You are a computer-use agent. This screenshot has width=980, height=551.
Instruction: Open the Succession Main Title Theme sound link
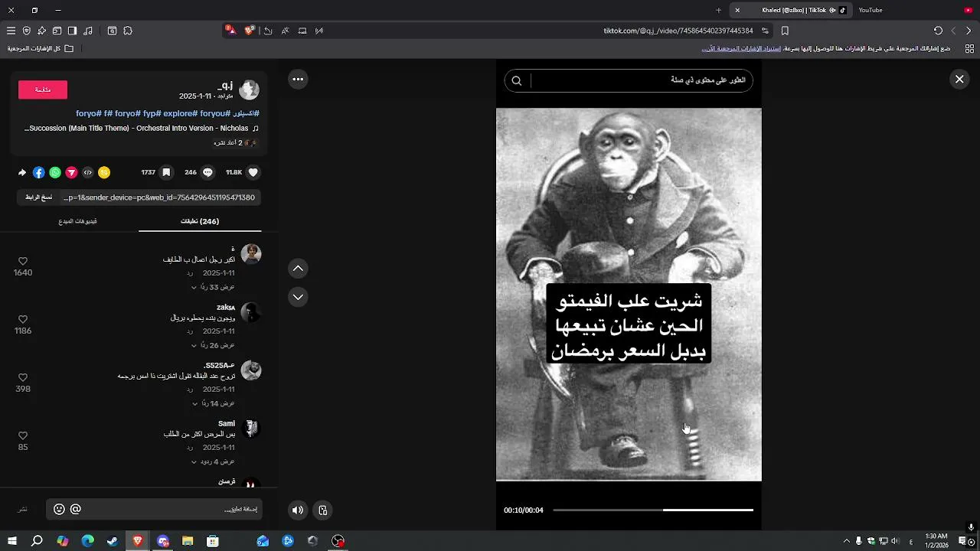click(x=142, y=129)
